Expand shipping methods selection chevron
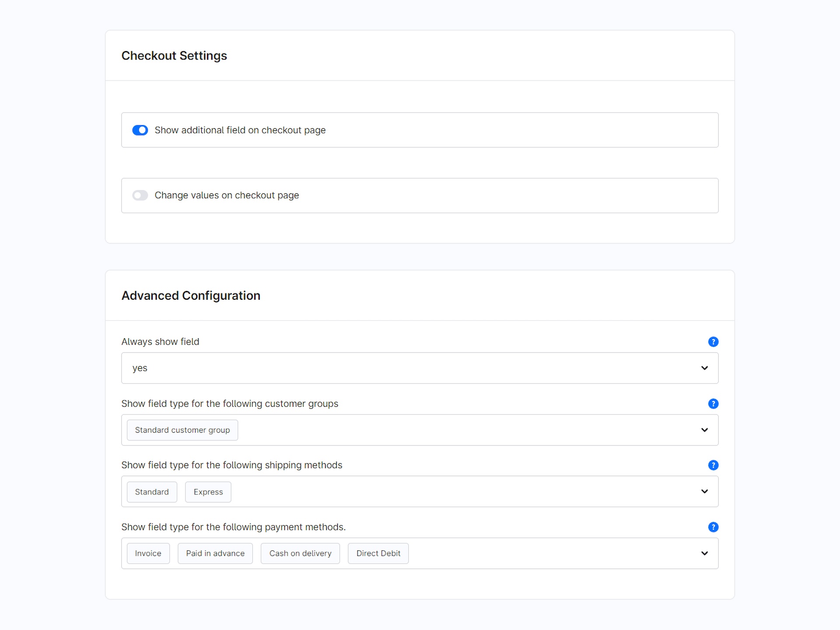Viewport: 840px width, 630px height. click(704, 491)
